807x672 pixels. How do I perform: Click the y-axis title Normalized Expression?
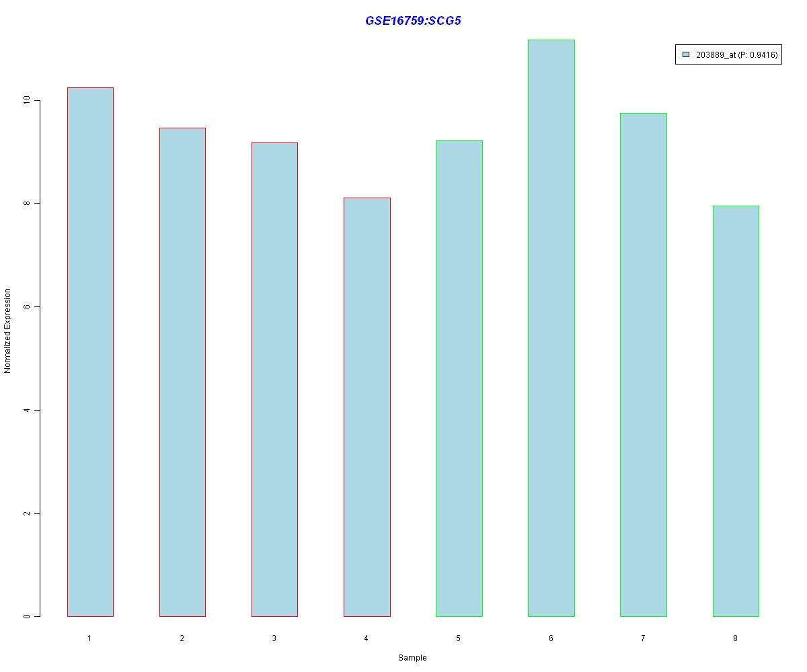pyautogui.click(x=7, y=331)
